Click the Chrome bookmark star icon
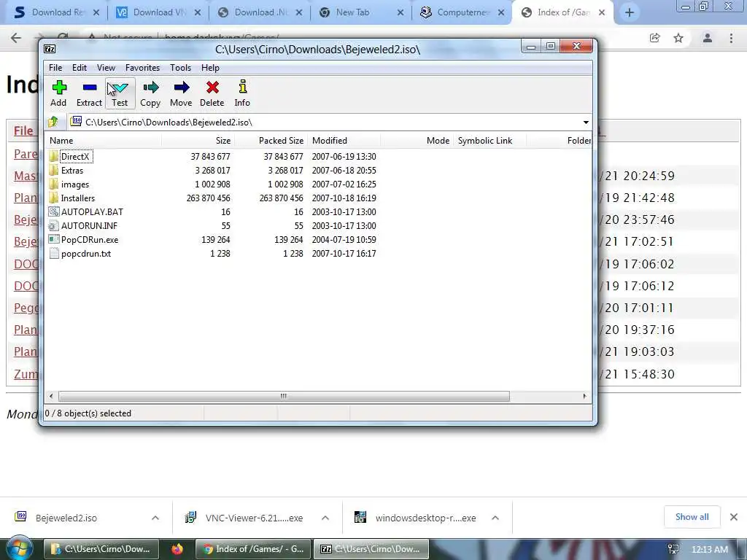The height and width of the screenshot is (560, 747). [678, 38]
